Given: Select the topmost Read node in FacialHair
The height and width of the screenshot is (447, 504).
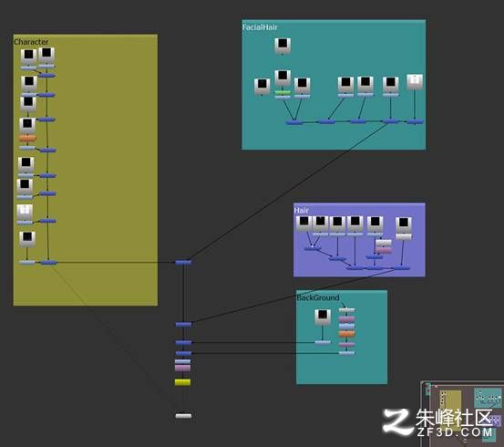Looking at the screenshot, I should [283, 46].
